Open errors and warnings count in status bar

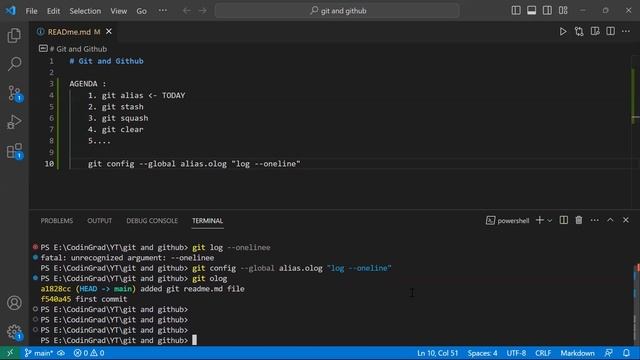pyautogui.click(x=89, y=353)
